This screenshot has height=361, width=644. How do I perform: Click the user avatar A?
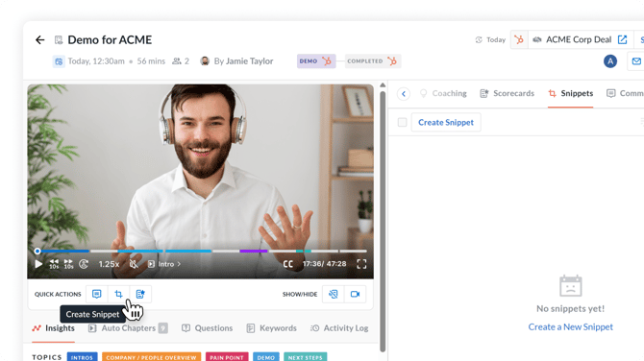[610, 61]
